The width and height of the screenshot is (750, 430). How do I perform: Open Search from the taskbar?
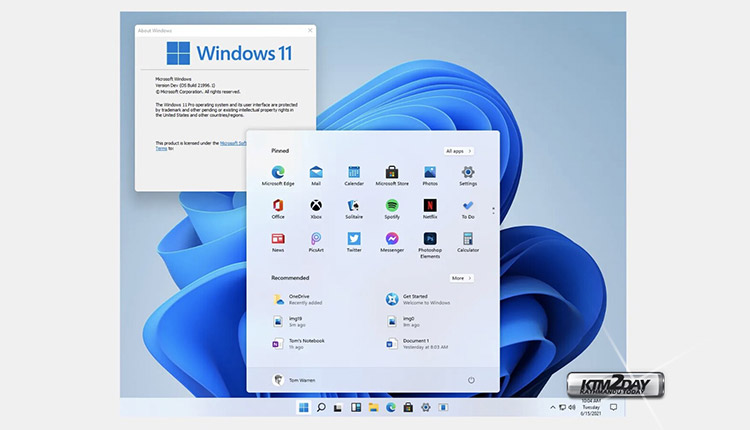click(321, 407)
